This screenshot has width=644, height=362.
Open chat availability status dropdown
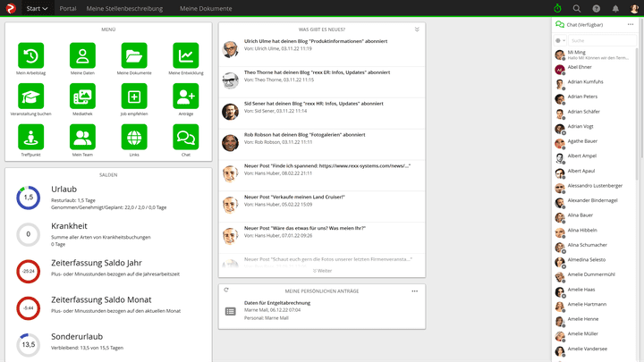click(x=560, y=40)
